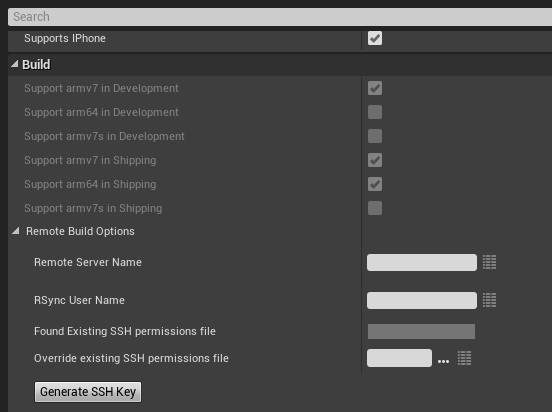Enable Support arm64 in Development
The image size is (552, 412).
pyautogui.click(x=375, y=112)
